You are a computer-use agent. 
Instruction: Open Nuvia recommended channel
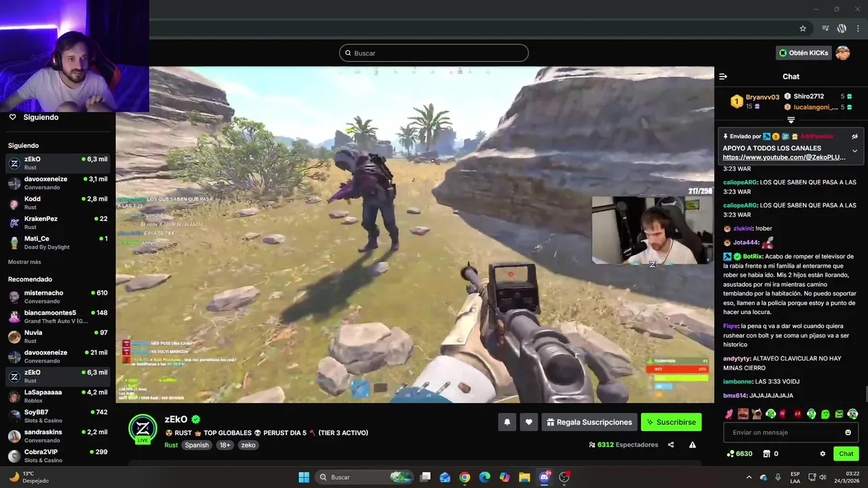coord(58,337)
